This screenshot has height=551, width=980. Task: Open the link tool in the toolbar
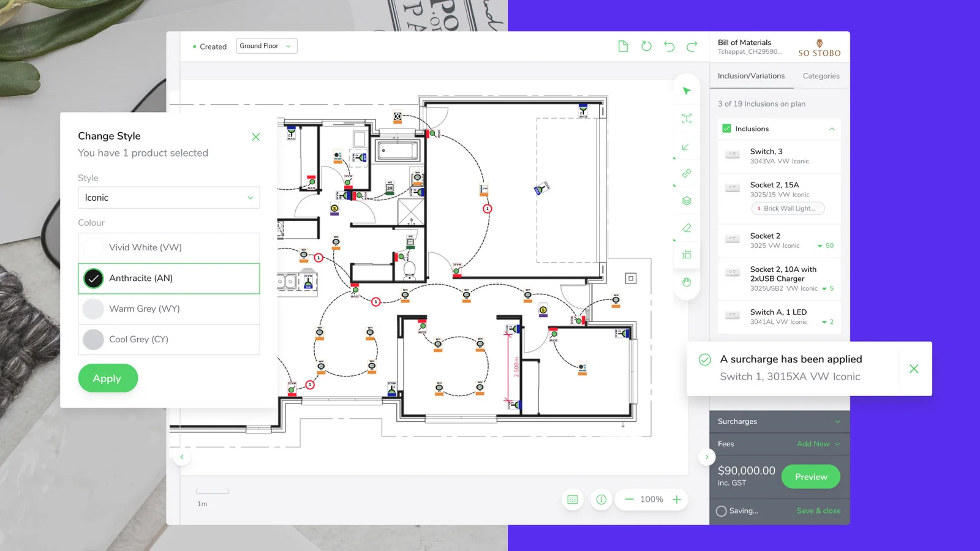pos(686,173)
